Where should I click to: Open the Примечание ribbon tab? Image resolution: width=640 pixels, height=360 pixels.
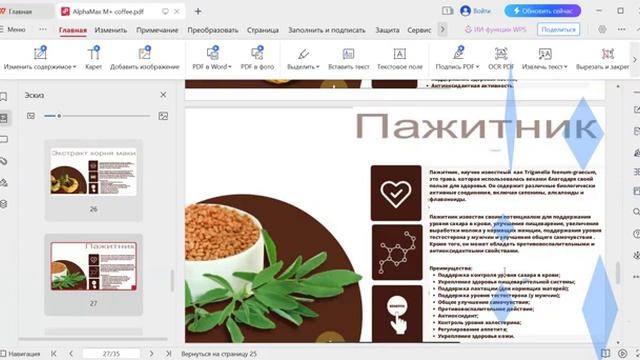(x=157, y=30)
